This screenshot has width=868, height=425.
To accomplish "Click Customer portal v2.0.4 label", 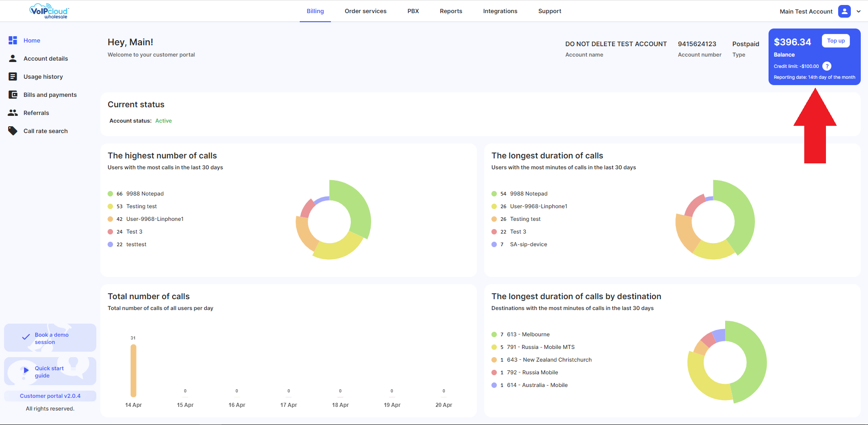I will (50, 396).
